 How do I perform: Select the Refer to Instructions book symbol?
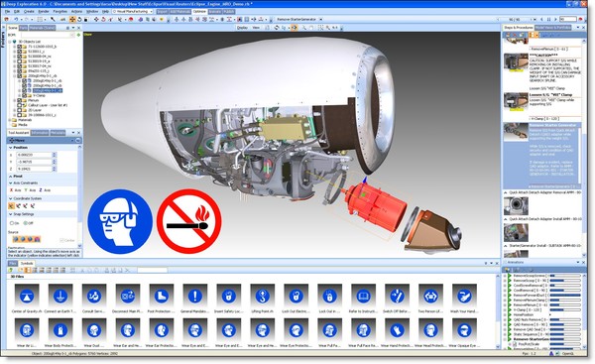pyautogui.click(x=364, y=296)
